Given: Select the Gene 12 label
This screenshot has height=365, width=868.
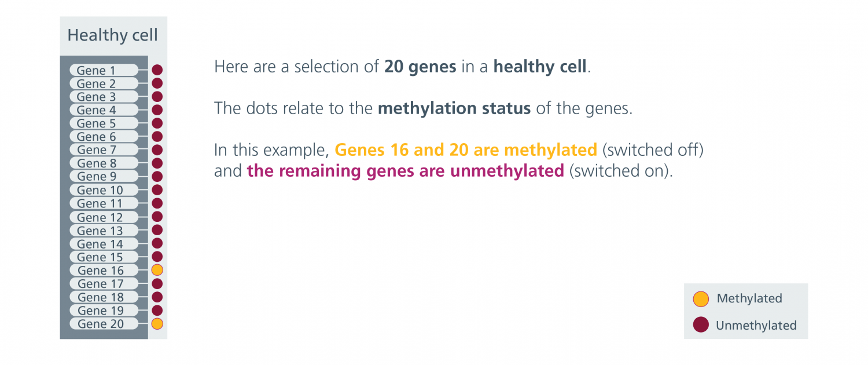Looking at the screenshot, I should point(104,217).
